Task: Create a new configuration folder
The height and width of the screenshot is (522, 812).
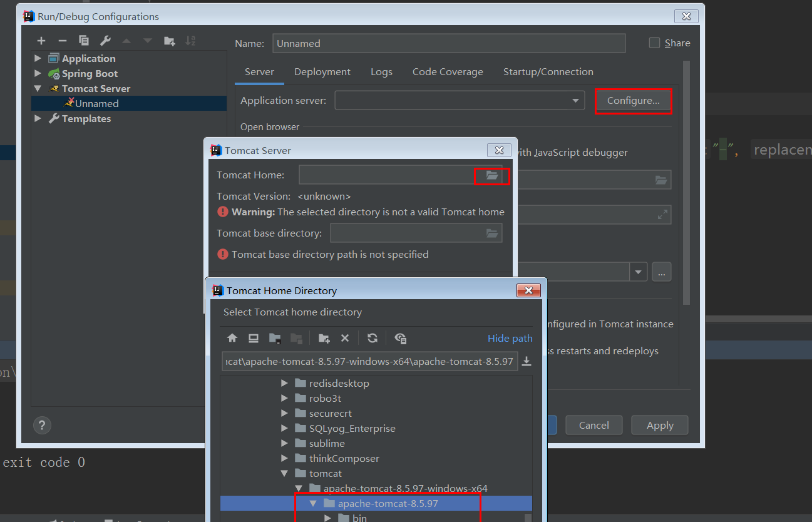Action: click(169, 41)
